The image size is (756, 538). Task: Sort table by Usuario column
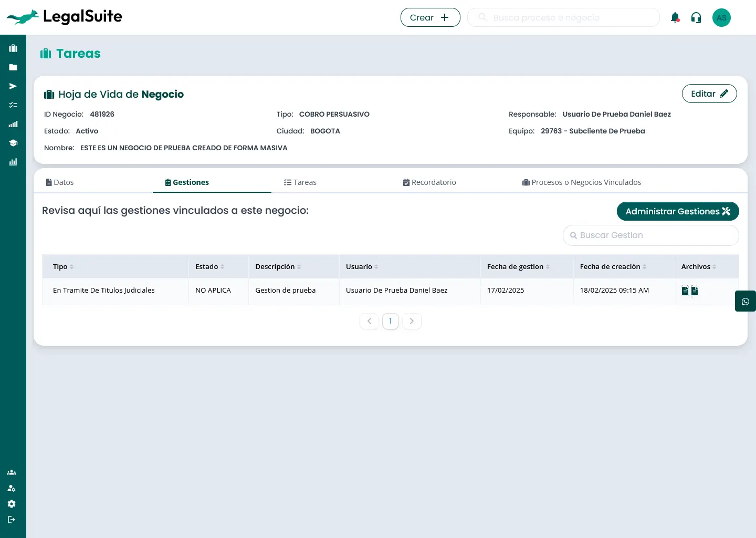tap(376, 267)
